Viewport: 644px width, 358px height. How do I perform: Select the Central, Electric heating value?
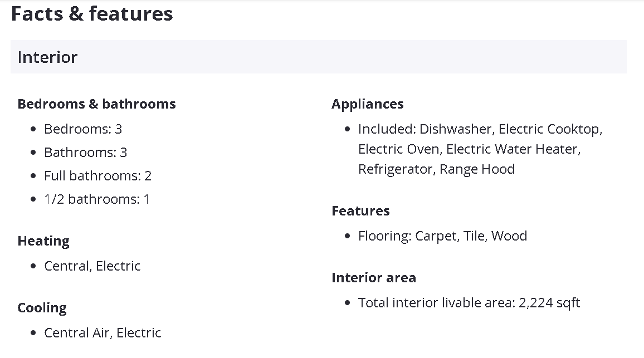coord(92,266)
